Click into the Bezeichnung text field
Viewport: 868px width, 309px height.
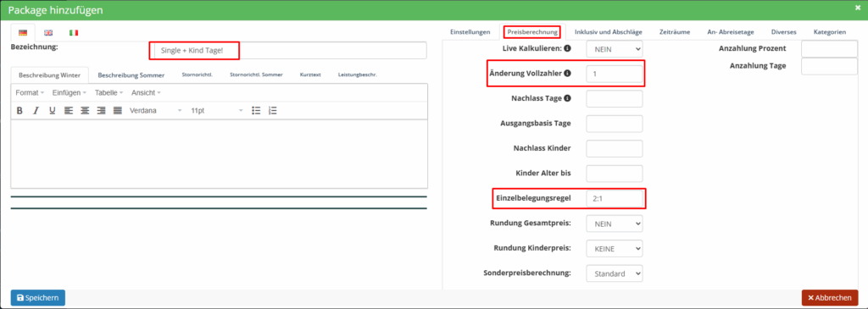point(291,50)
